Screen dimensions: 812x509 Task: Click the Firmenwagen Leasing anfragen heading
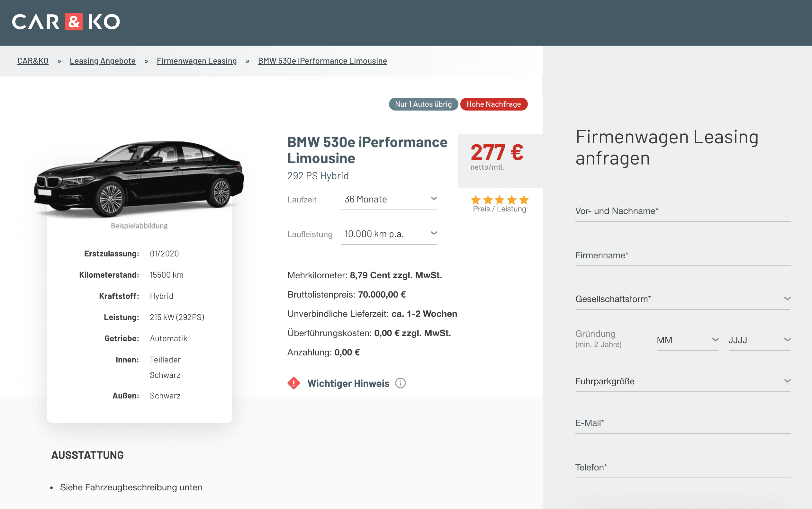[x=667, y=147]
